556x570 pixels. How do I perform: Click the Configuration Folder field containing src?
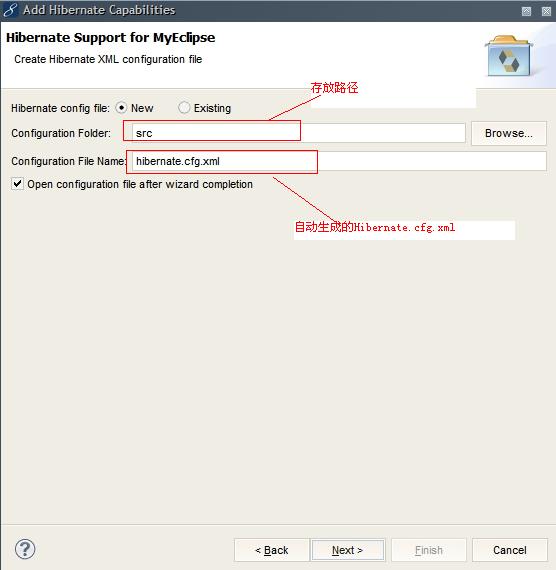298,133
